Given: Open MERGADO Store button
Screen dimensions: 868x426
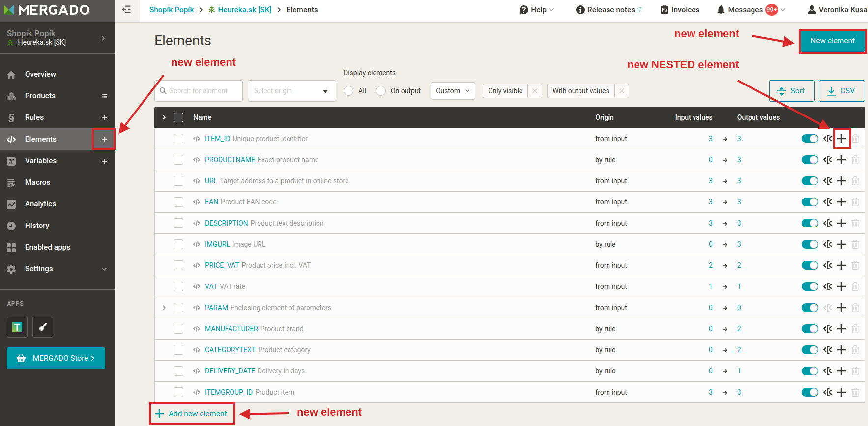Looking at the screenshot, I should 56,358.
